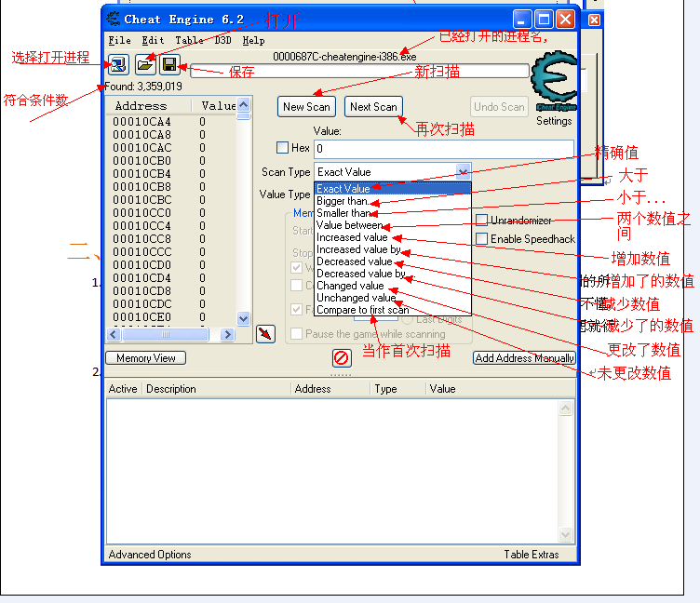The height and width of the screenshot is (603, 700).
Task: Click the red no-entry clear list icon
Action: [x=342, y=358]
